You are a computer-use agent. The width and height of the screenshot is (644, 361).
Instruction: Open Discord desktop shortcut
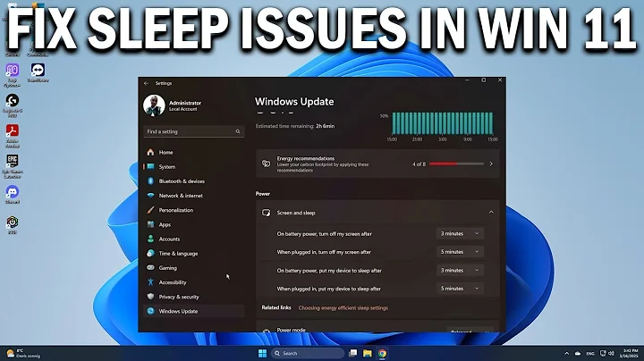(12, 195)
